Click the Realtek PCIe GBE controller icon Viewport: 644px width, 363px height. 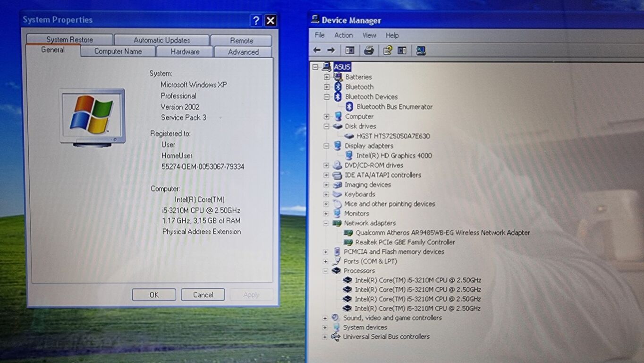point(348,242)
